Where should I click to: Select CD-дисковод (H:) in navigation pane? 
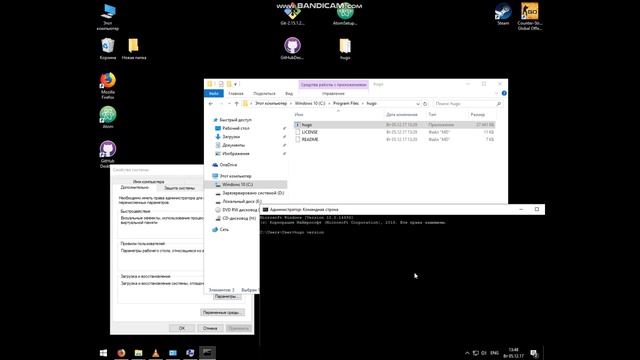coord(236,218)
